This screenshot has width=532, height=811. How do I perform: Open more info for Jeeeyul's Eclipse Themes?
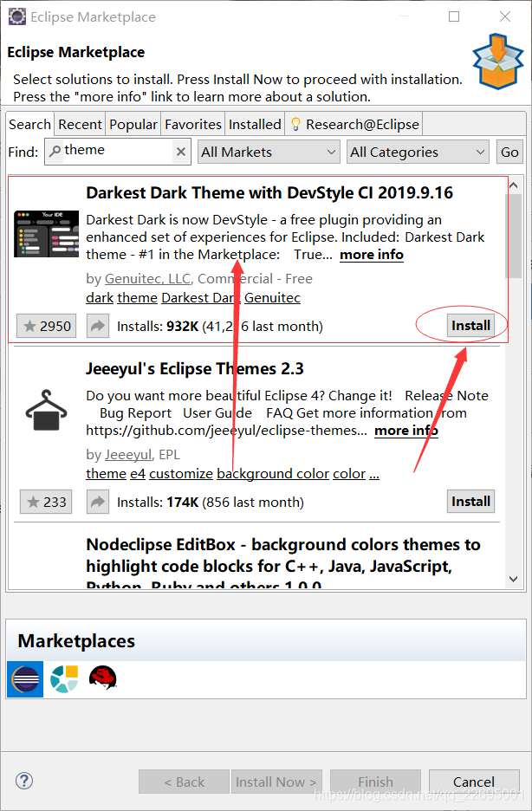click(406, 431)
